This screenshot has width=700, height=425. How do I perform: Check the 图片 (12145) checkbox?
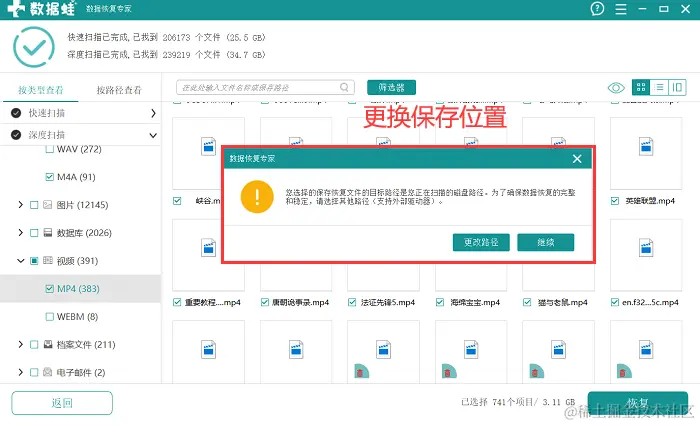point(34,205)
